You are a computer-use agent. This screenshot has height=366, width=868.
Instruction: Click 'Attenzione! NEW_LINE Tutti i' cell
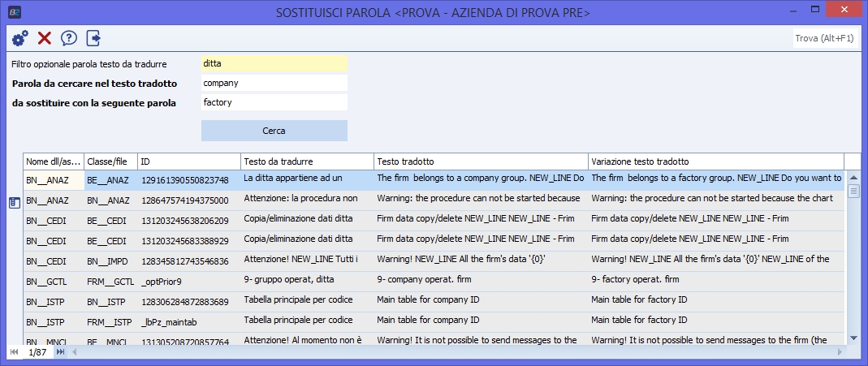tap(307, 260)
